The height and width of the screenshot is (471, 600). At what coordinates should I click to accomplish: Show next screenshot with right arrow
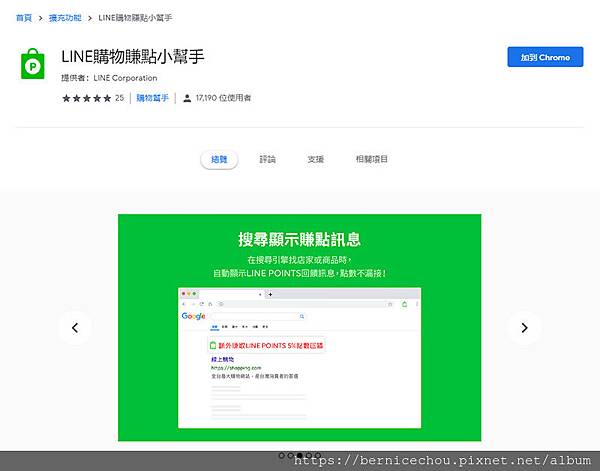(x=524, y=328)
